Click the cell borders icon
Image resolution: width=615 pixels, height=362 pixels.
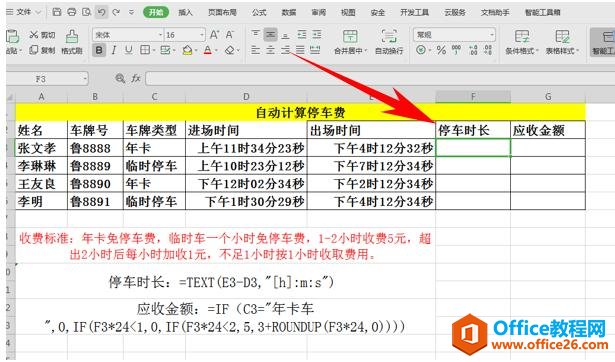click(145, 50)
